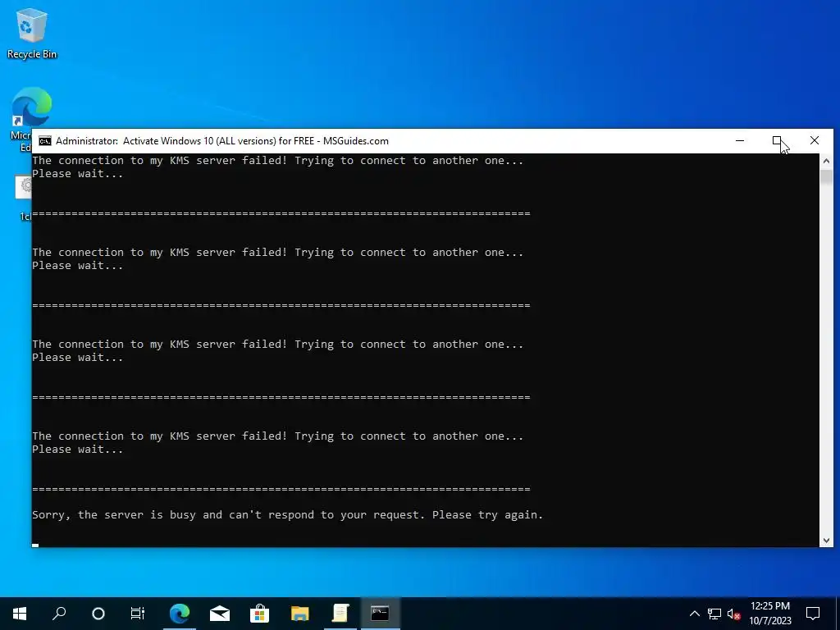Launch Microsoft Edge from taskbar
This screenshot has height=630, width=840.
pyautogui.click(x=180, y=613)
